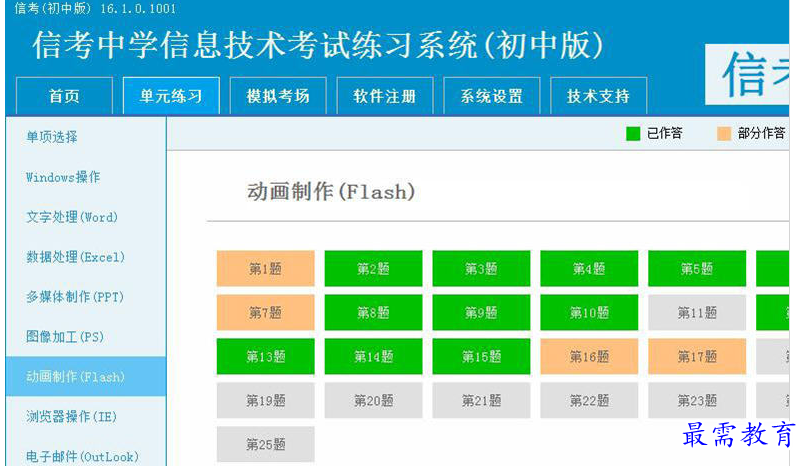
Task: Open partially answered 第17题
Action: [697, 356]
